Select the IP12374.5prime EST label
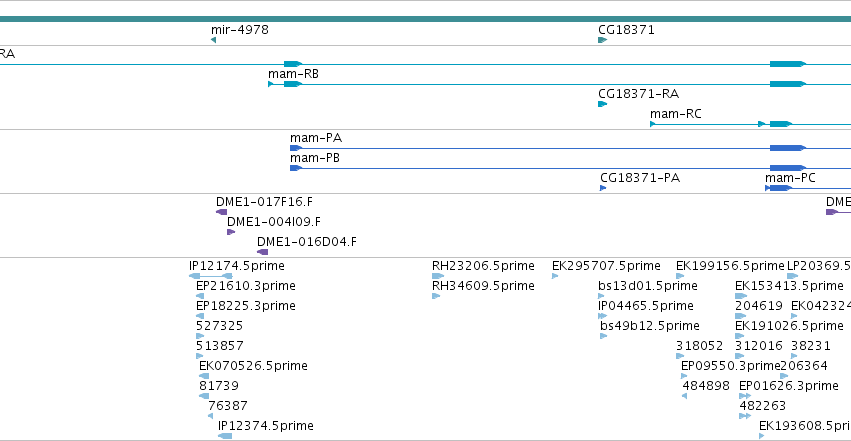This screenshot has height=441, width=851. 266,426
